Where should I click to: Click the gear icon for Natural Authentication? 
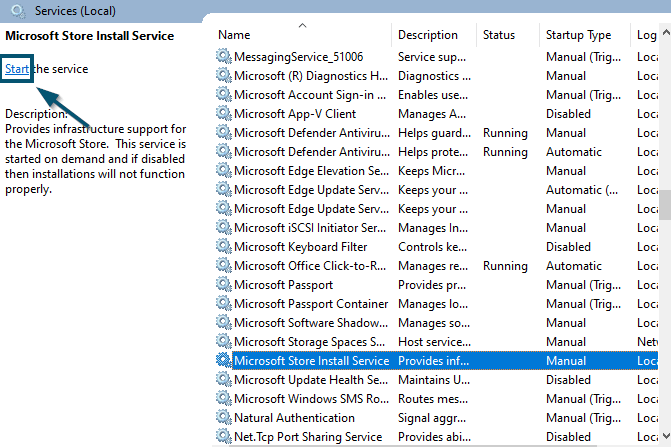coord(223,417)
